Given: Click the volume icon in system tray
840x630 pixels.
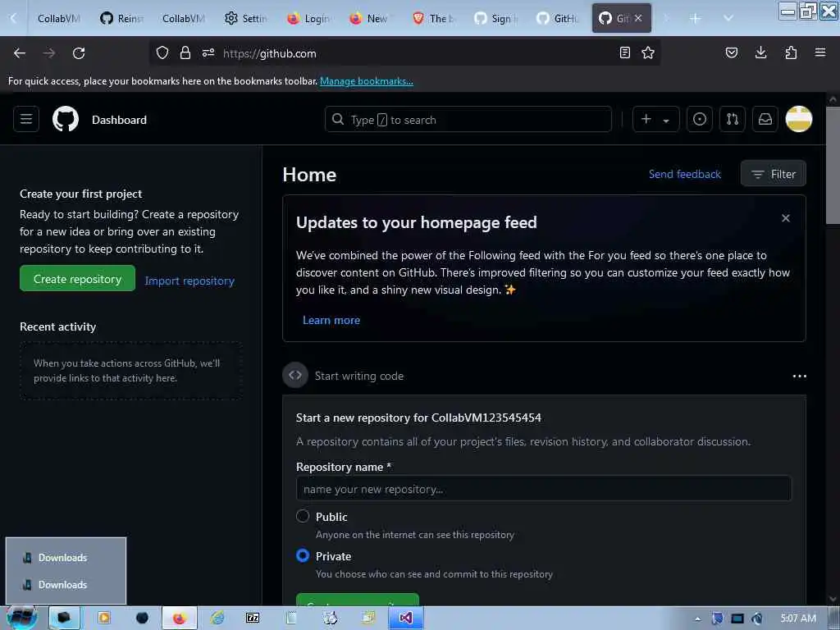Looking at the screenshot, I should click(757, 619).
